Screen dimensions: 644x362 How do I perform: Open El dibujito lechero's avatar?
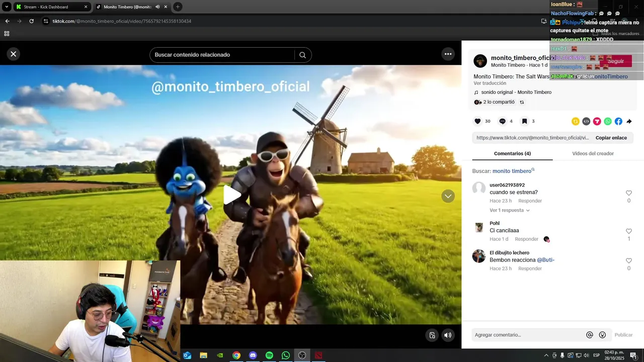point(478,256)
